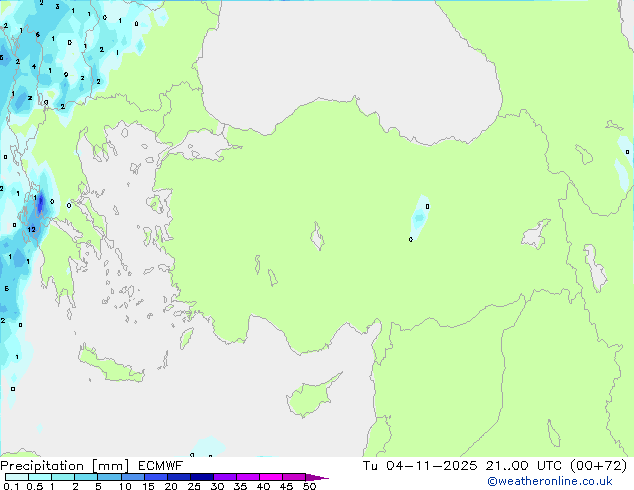634x490 pixels.
Task: Select the violet 30–35 mm legend swatch
Action: pos(225,477)
